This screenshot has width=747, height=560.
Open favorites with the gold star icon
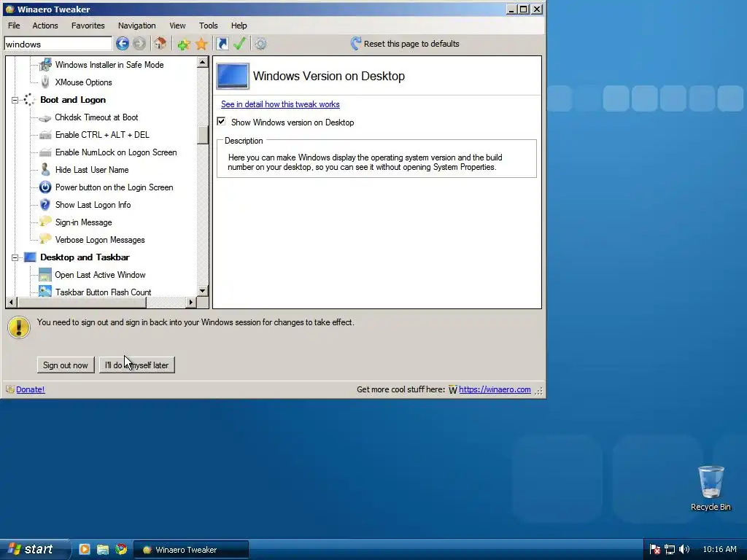pos(201,44)
